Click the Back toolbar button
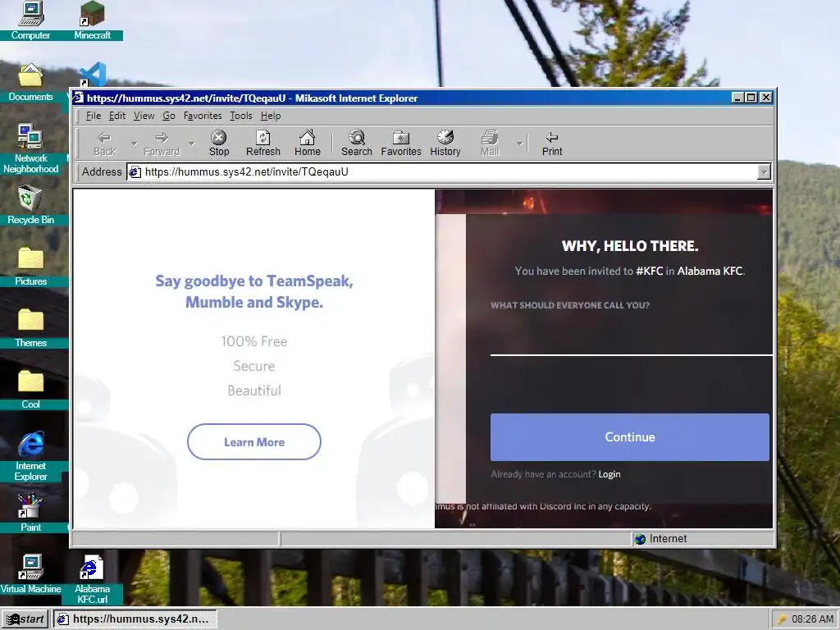The height and width of the screenshot is (630, 840). click(104, 144)
